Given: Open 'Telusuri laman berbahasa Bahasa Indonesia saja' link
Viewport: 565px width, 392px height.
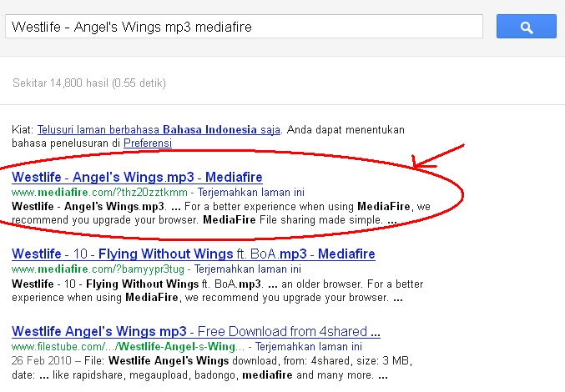Looking at the screenshot, I should point(159,129).
